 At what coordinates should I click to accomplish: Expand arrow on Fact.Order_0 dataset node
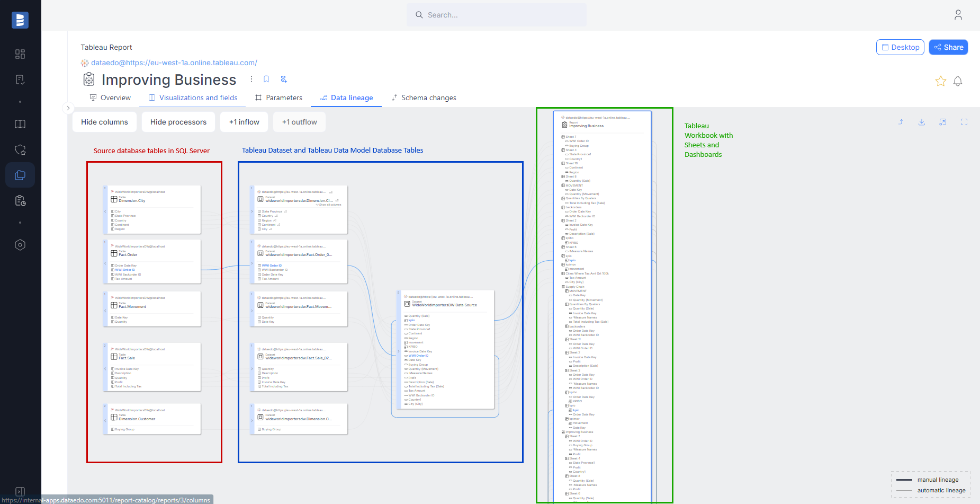click(x=251, y=263)
